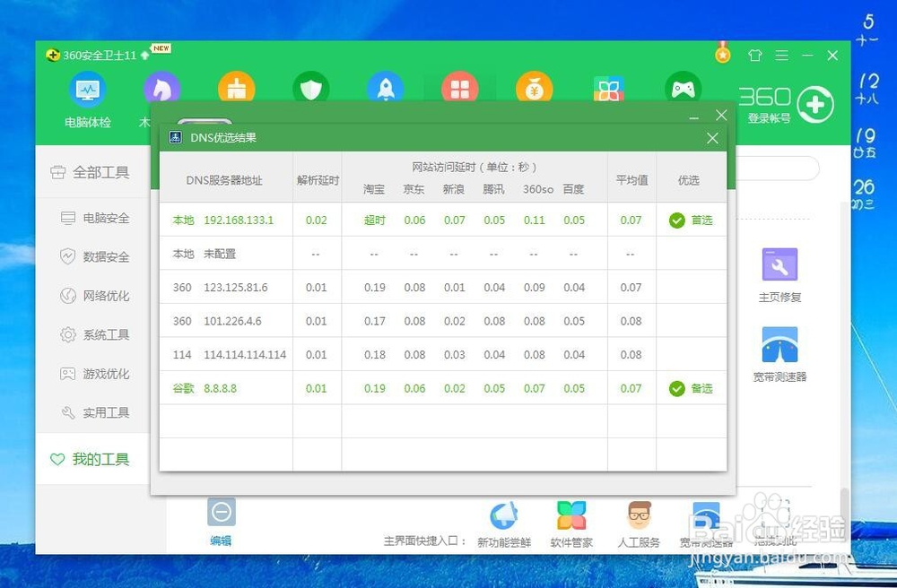Open the orange money bag icon
The image size is (897, 588).
pyautogui.click(x=535, y=88)
